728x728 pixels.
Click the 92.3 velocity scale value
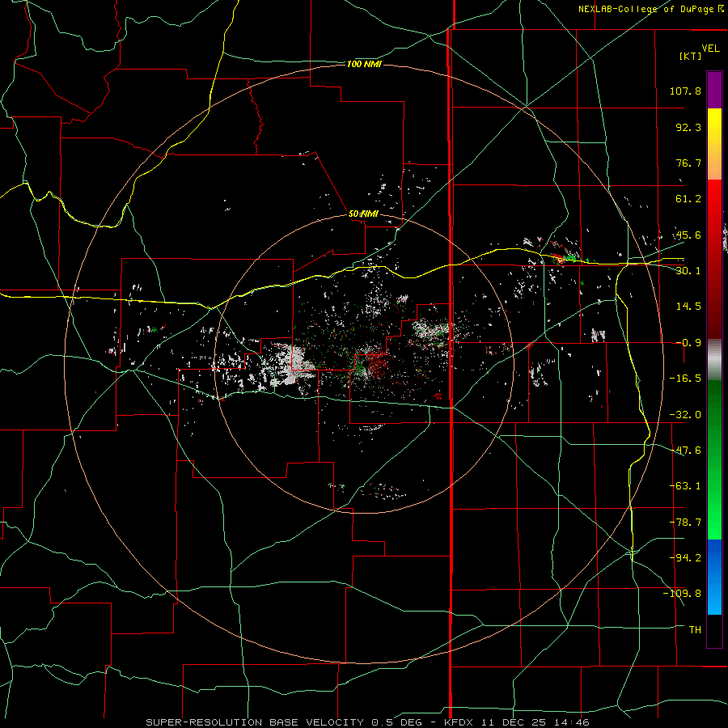(x=688, y=127)
